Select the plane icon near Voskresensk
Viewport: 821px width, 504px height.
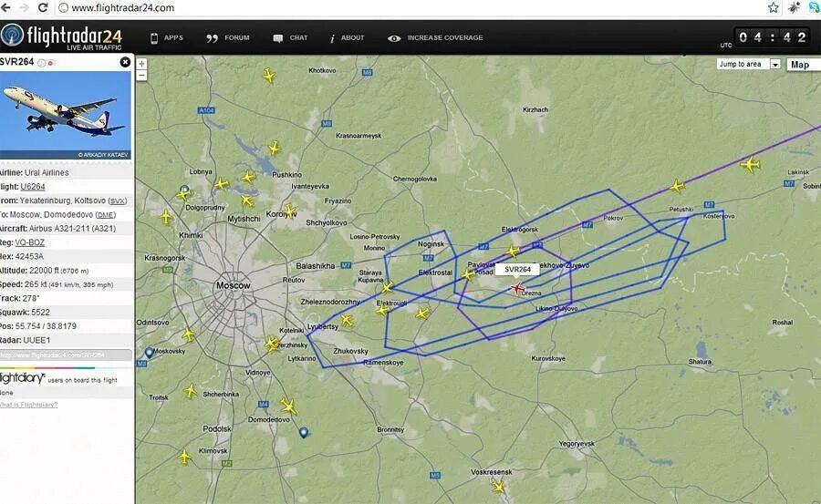point(498,488)
